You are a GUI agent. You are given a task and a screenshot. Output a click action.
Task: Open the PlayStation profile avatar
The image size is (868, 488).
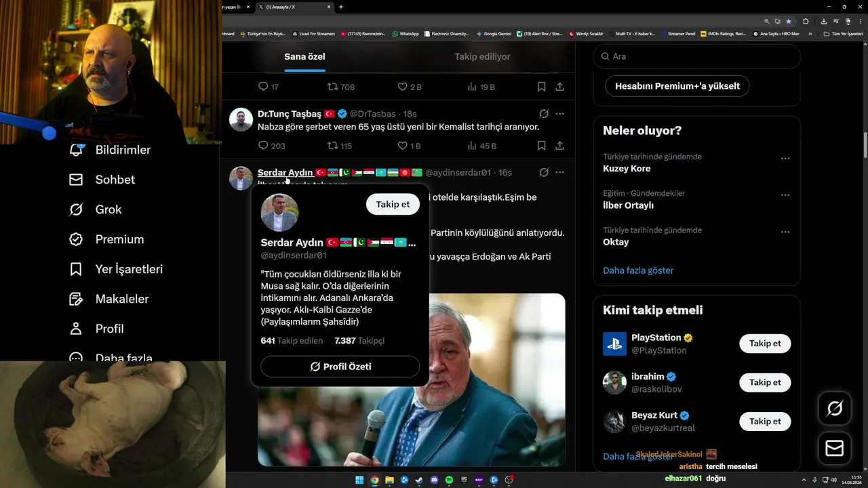614,344
